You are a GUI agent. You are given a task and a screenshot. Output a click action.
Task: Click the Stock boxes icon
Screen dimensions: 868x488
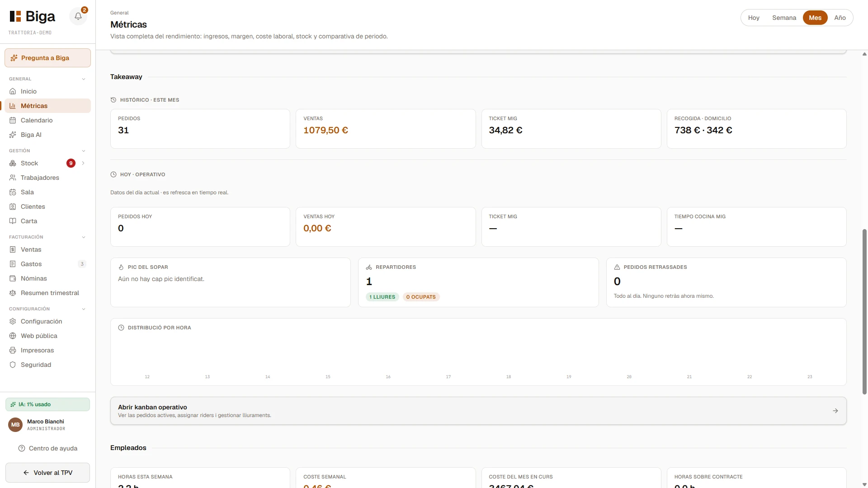[13, 163]
